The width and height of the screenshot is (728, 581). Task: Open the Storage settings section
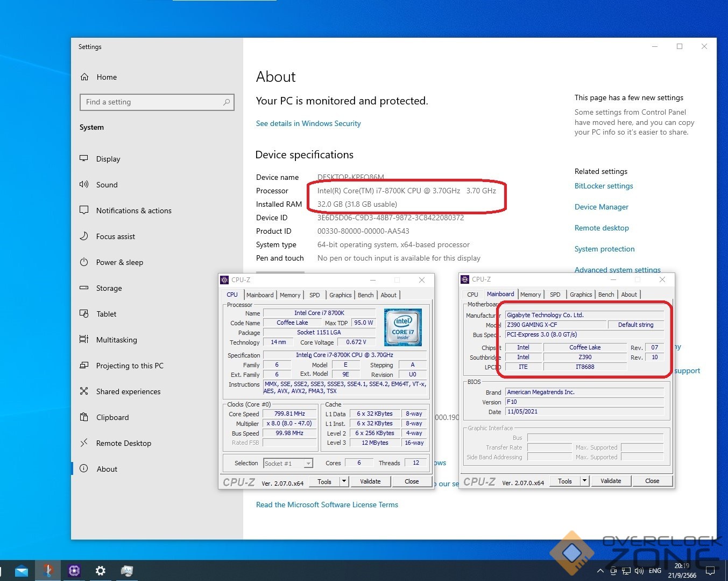pos(109,288)
